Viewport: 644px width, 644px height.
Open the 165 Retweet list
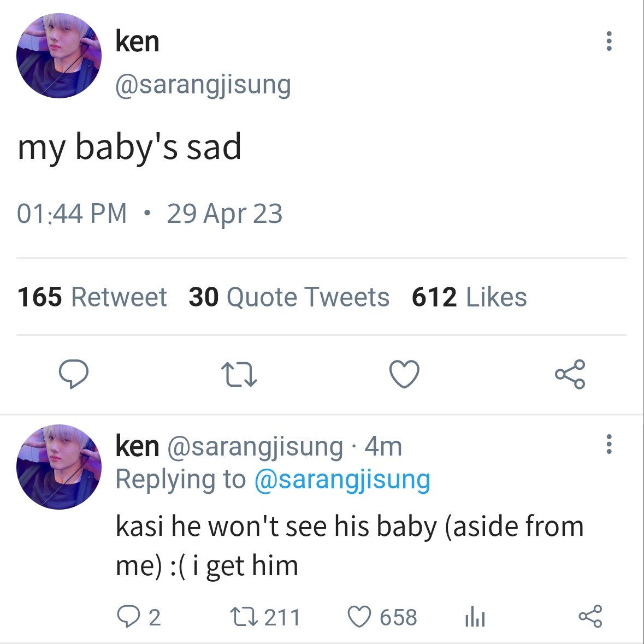(92, 297)
